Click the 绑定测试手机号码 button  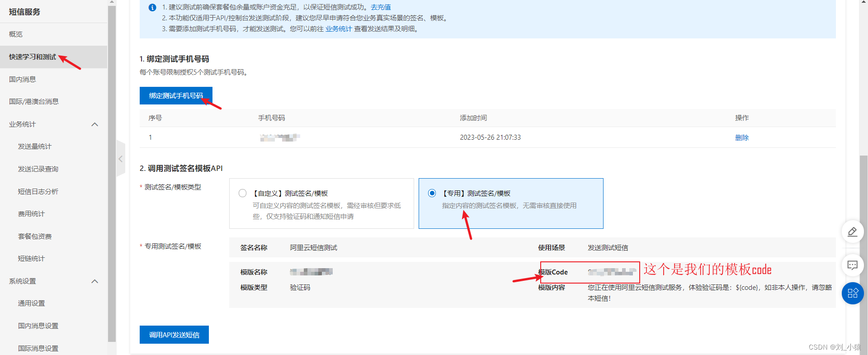176,96
